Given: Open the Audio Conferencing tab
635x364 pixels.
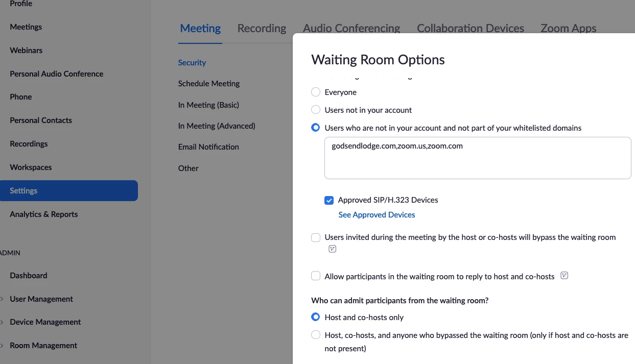Looking at the screenshot, I should pos(351,29).
